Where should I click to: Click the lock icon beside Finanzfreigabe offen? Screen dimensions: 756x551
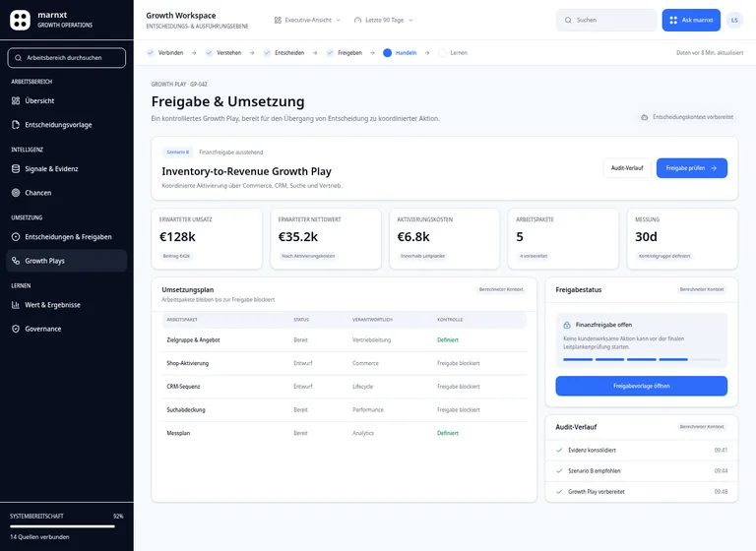567,325
